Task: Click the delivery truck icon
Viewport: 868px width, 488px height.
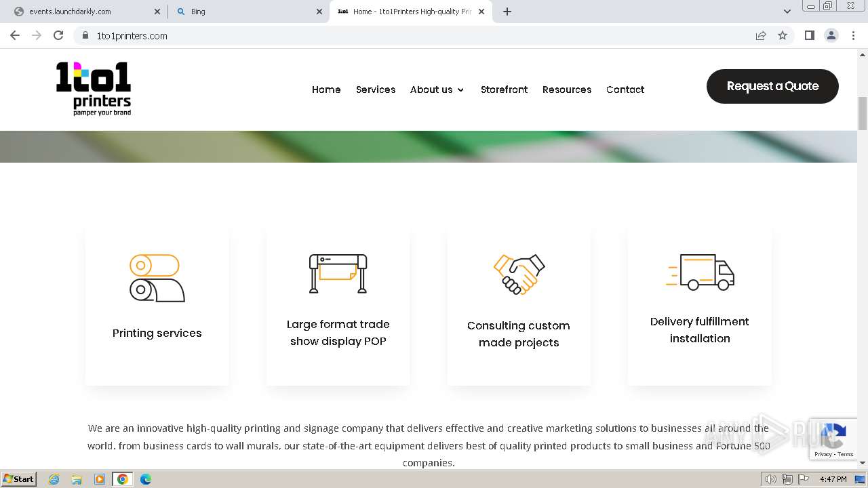Action: pos(700,272)
